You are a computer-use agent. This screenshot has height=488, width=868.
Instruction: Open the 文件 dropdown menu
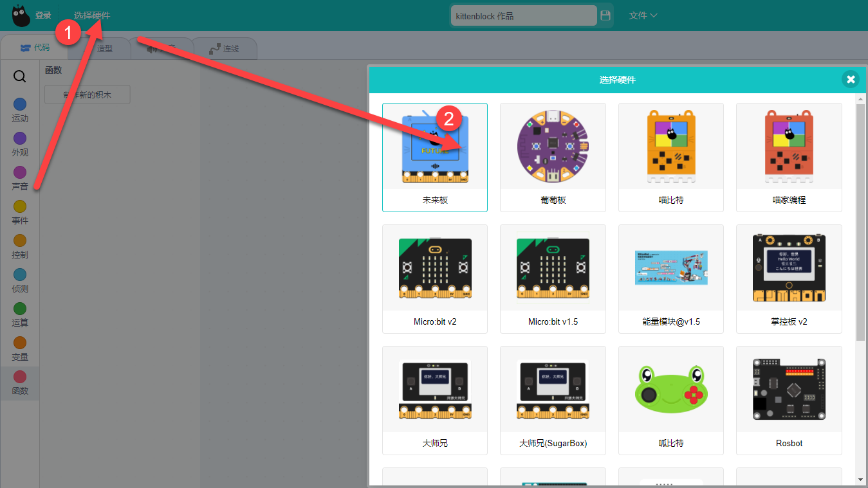tap(643, 15)
